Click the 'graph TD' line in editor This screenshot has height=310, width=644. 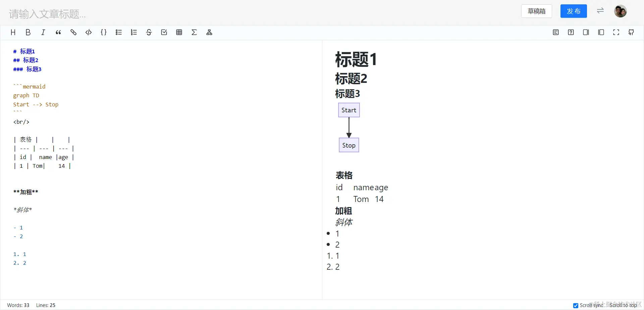click(x=26, y=95)
